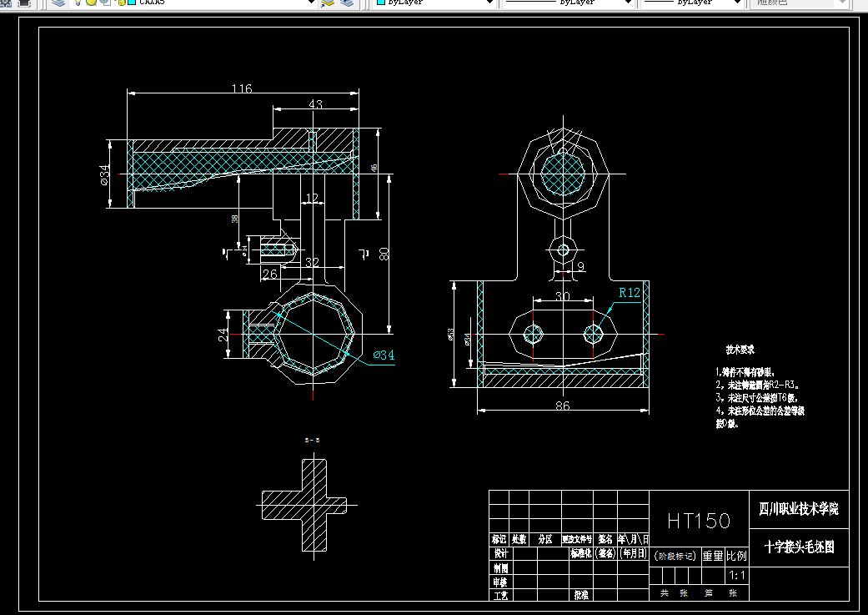Click the Layer Previous icon beside layer dropdown

coord(347,3)
